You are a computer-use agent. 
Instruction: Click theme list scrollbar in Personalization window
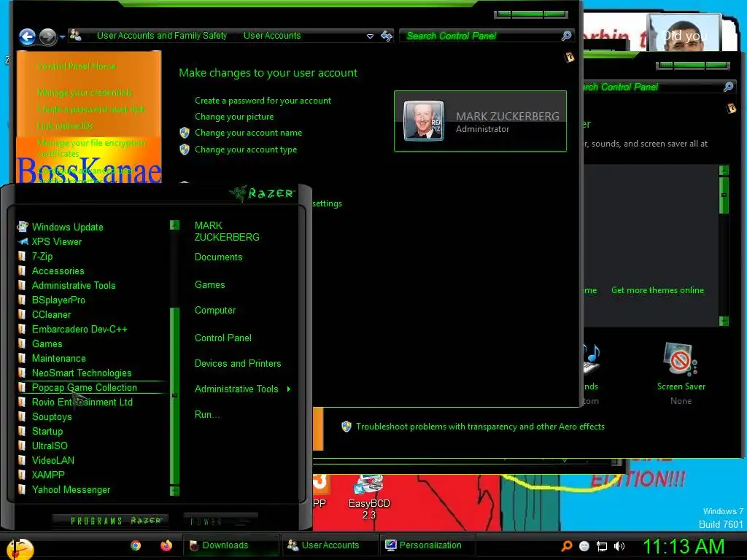724,195
